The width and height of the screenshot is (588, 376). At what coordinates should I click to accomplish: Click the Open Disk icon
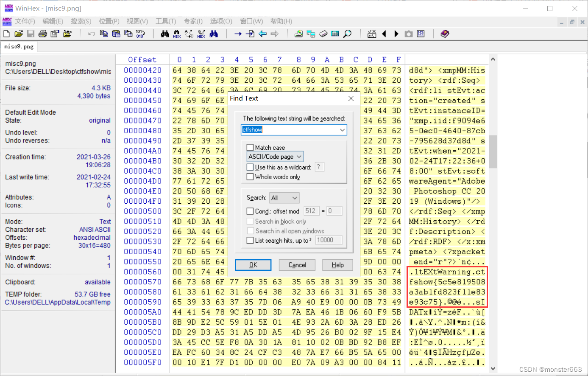[298, 34]
